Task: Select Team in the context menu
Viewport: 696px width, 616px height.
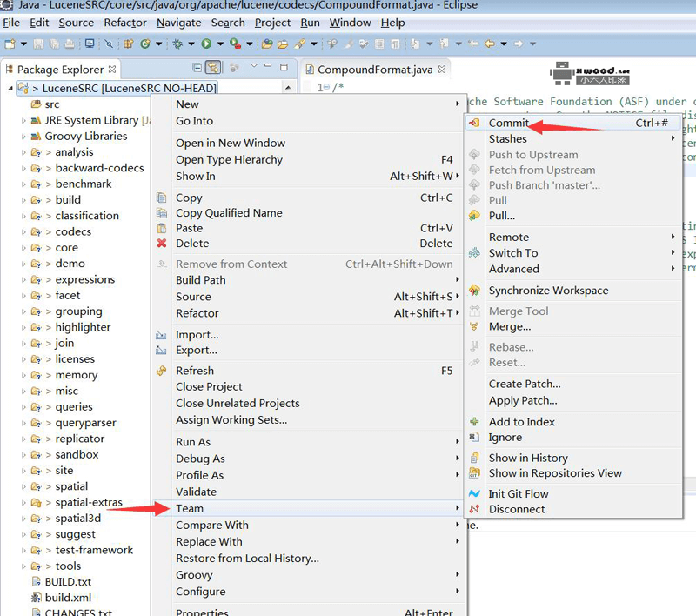Action: click(x=308, y=508)
